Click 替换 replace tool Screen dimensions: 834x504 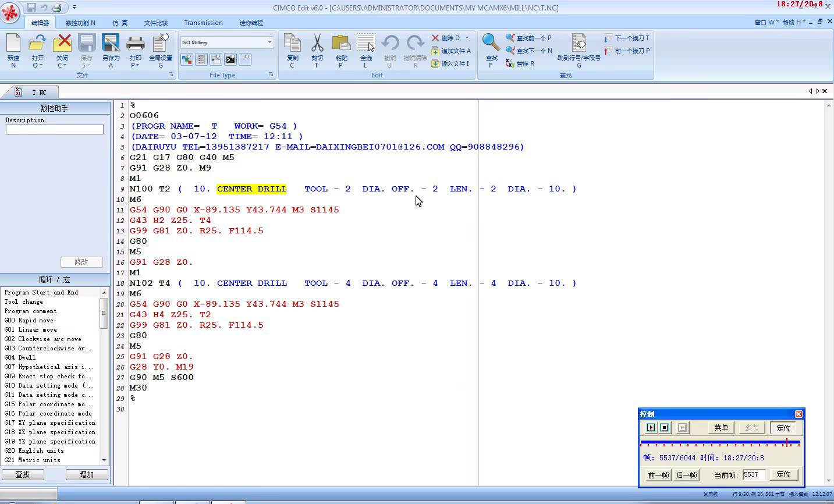520,63
